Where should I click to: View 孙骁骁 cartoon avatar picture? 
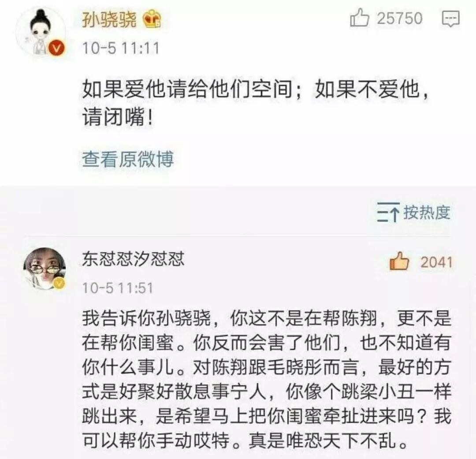(x=41, y=32)
